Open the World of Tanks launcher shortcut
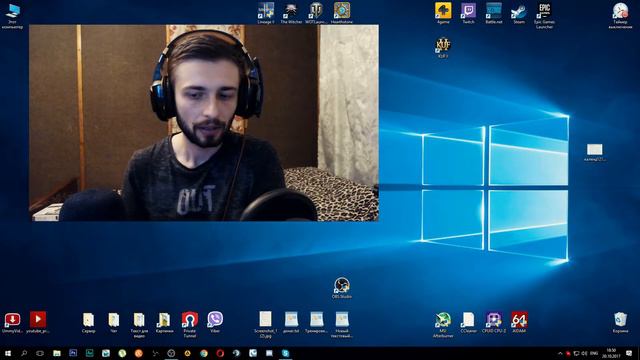 coord(316,13)
